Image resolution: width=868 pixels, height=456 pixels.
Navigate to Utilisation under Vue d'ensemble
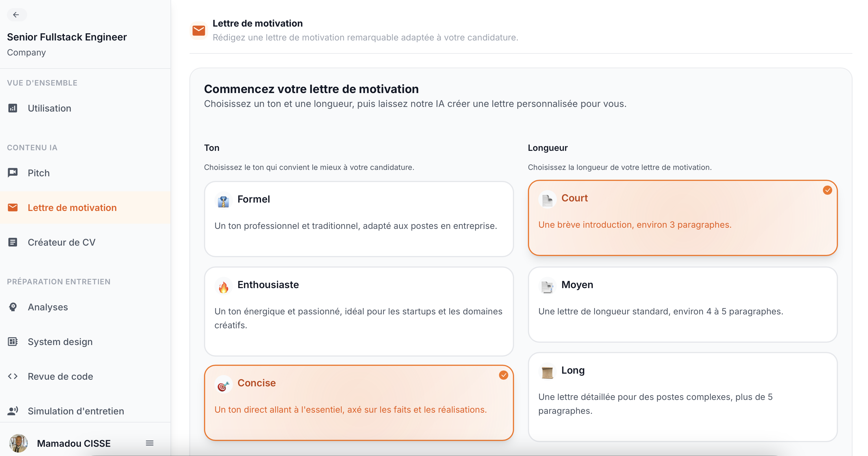point(49,108)
